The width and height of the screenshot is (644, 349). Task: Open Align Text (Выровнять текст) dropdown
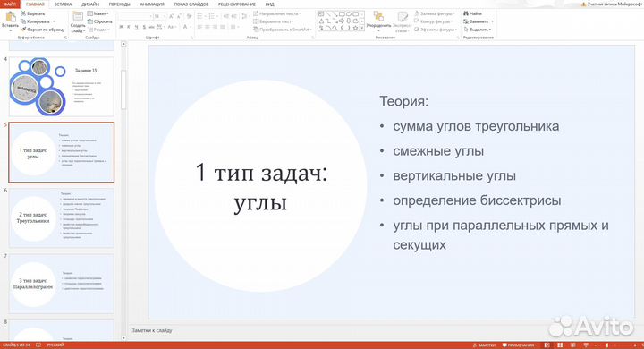tap(274, 21)
